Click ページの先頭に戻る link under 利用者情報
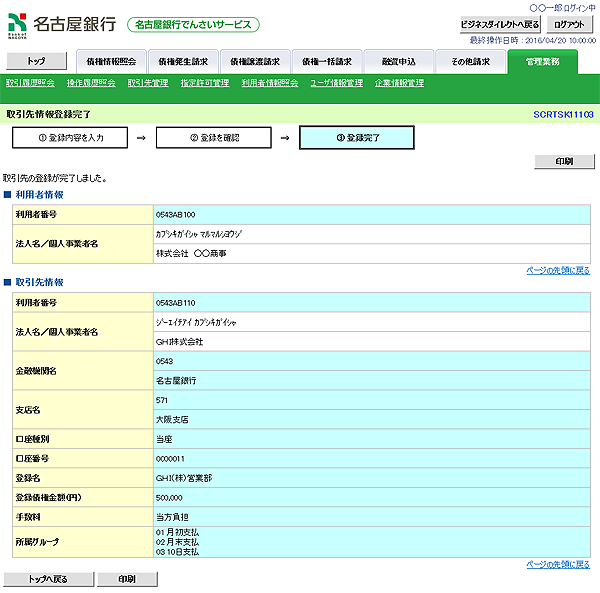The image size is (600, 593). [x=558, y=270]
